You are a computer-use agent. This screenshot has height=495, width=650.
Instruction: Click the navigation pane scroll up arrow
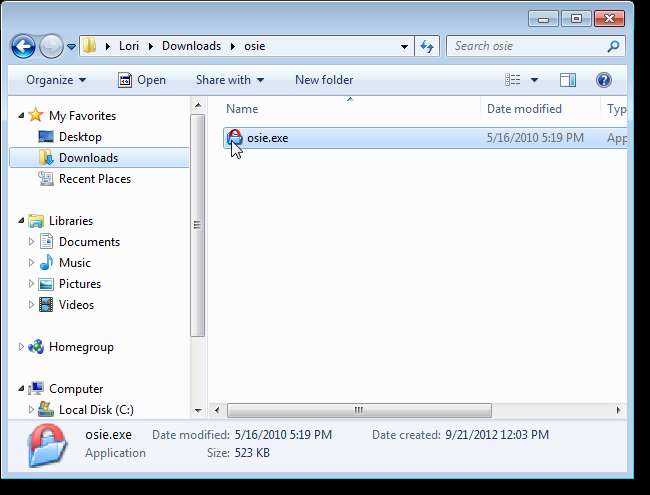198,105
